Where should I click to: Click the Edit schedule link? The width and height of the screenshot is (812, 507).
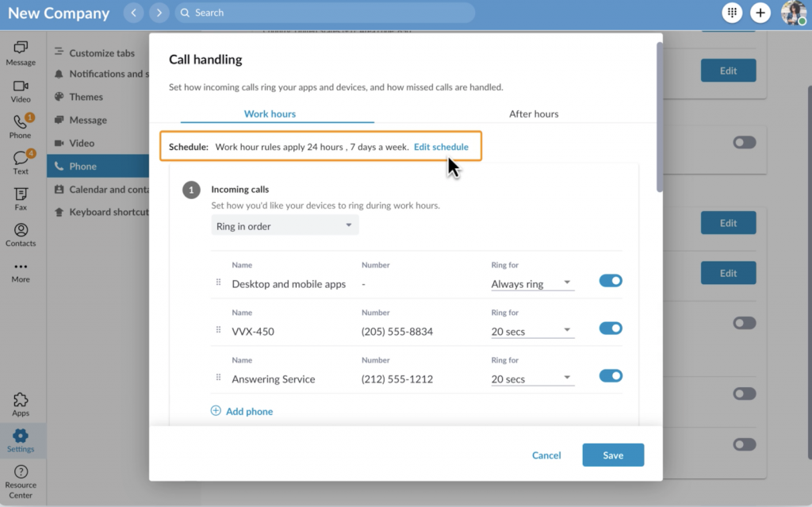[x=442, y=147]
